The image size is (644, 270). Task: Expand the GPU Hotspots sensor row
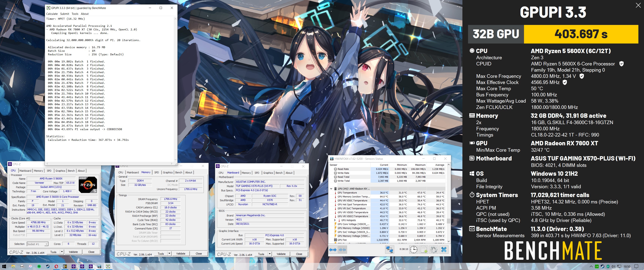(x=335, y=220)
